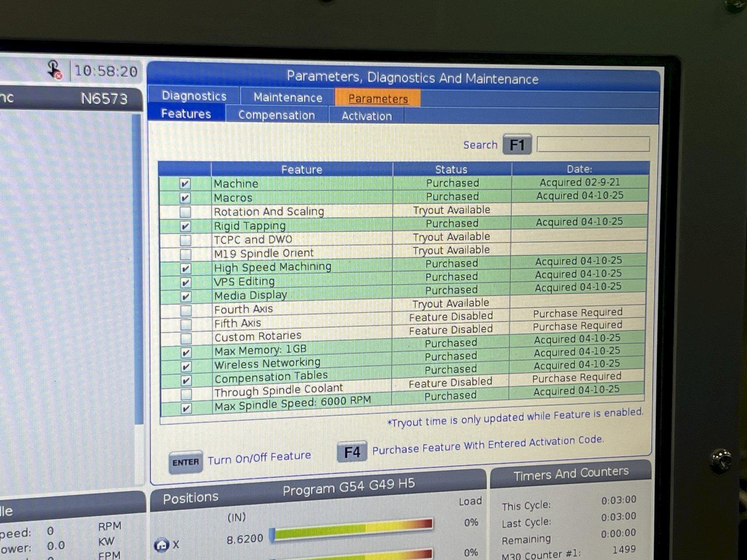The image size is (747, 560).
Task: Toggle High Speed Machining checkbox
Action: pos(186,268)
